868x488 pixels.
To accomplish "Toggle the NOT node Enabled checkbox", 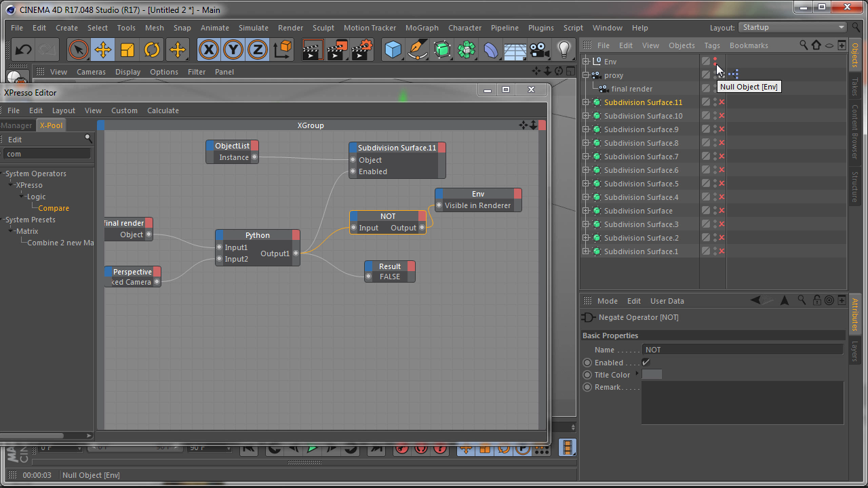I will pos(646,363).
